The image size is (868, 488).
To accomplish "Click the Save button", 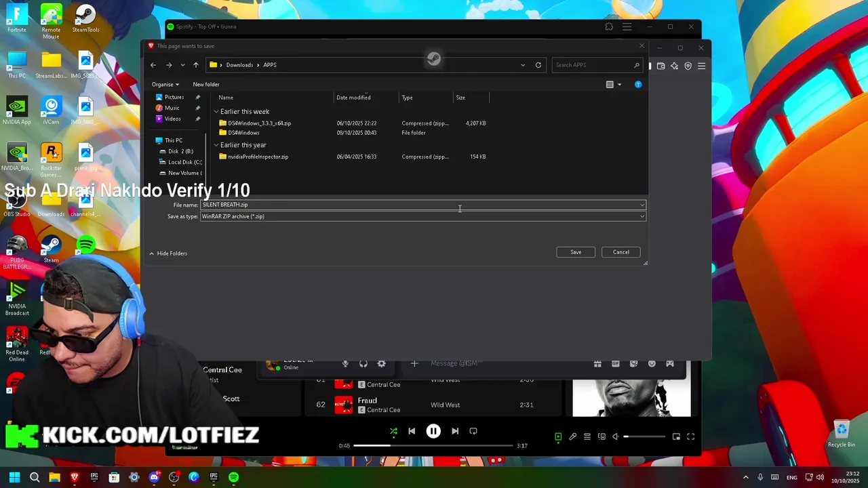I will [x=576, y=252].
